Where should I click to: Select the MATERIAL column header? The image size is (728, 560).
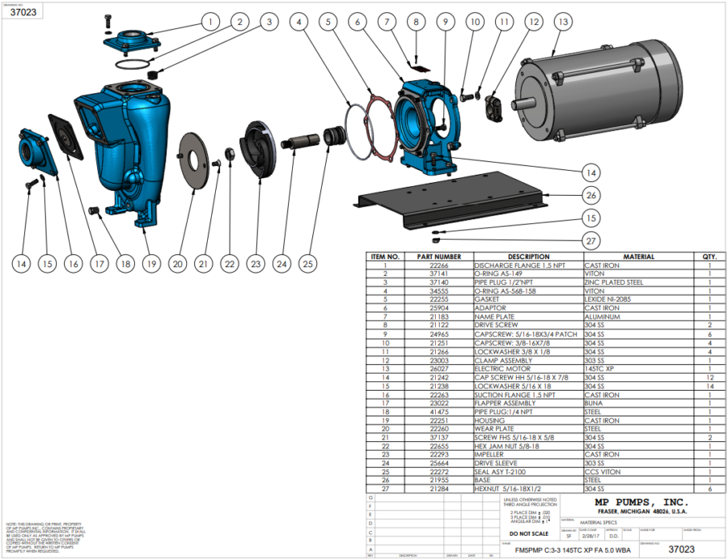coord(638,257)
